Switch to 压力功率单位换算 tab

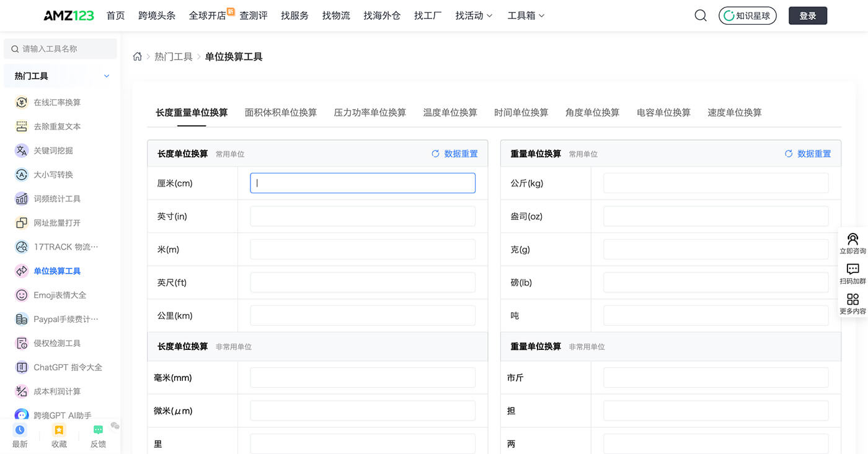click(x=370, y=112)
